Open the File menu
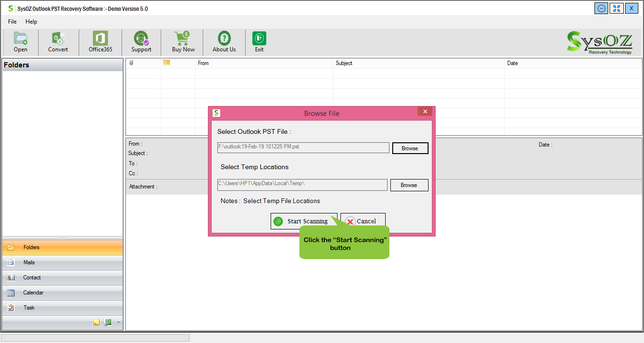Image resolution: width=644 pixels, height=343 pixels. (x=12, y=22)
